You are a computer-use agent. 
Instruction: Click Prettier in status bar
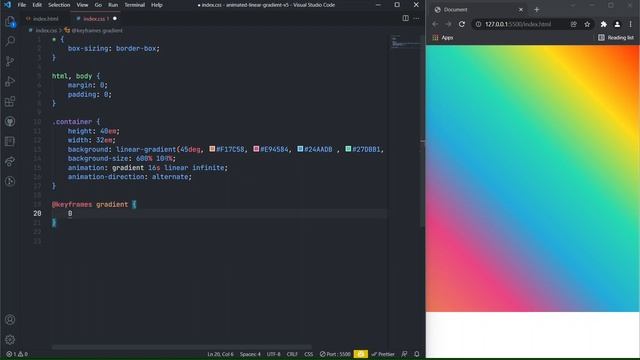pos(383,354)
